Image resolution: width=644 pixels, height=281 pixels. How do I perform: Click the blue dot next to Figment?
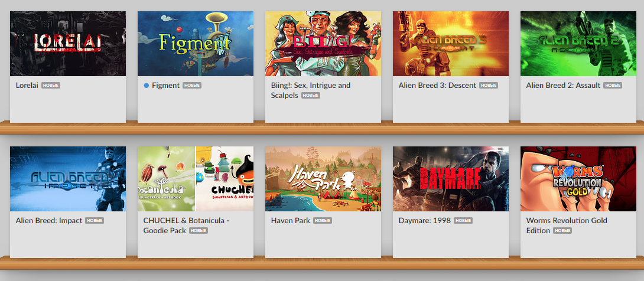click(x=146, y=86)
